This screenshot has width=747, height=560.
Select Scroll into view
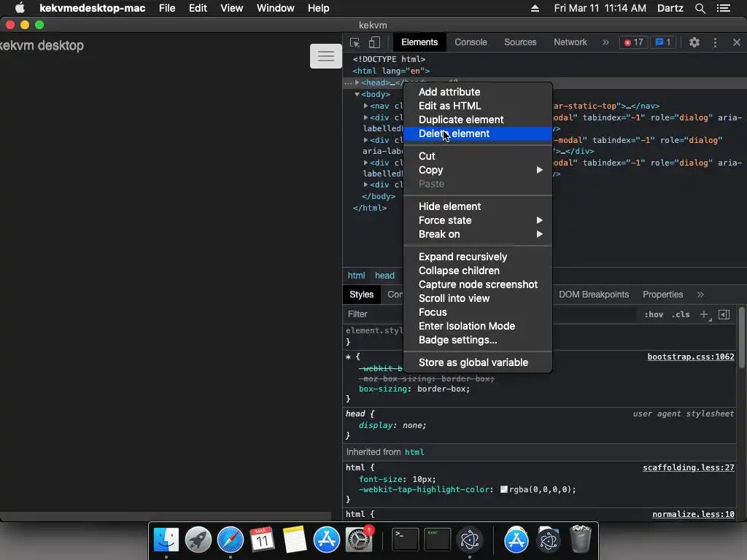(x=478, y=298)
